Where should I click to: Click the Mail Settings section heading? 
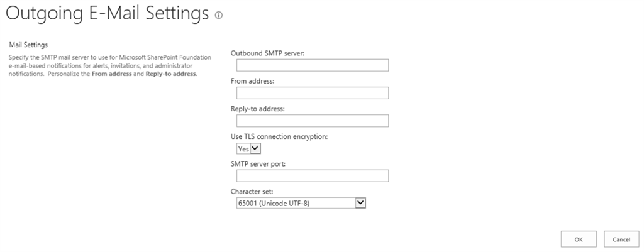click(28, 45)
